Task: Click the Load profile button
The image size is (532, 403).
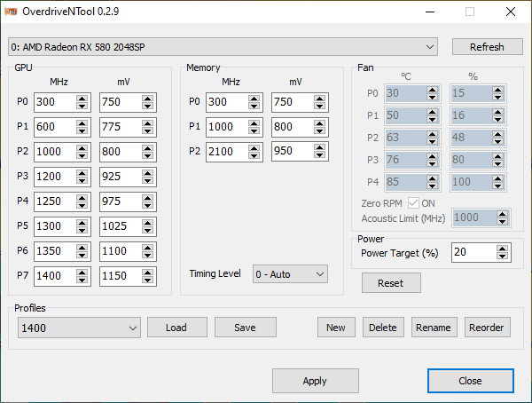Action: (176, 328)
